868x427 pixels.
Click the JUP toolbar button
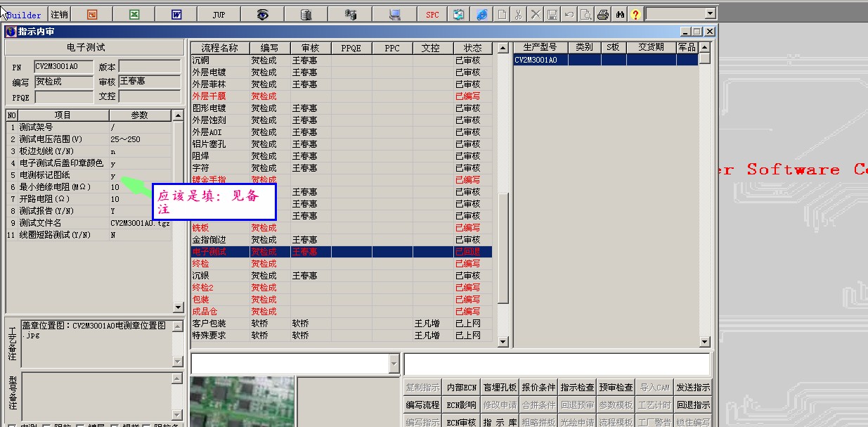[219, 14]
